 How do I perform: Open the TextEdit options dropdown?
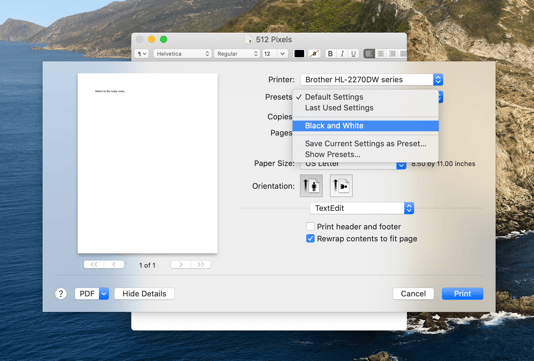(362, 208)
